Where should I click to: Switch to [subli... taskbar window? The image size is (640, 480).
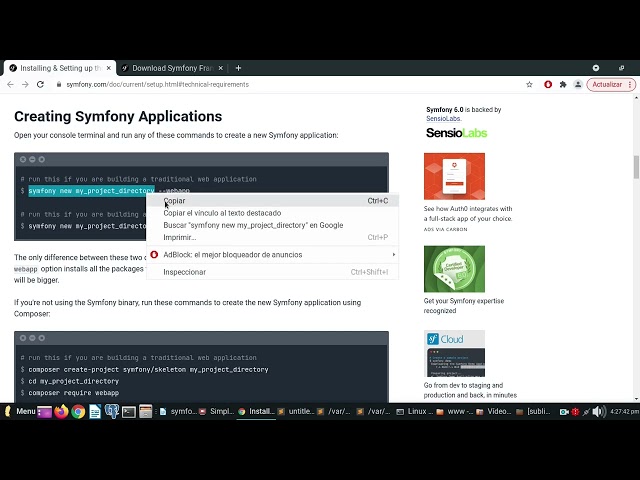point(533,411)
